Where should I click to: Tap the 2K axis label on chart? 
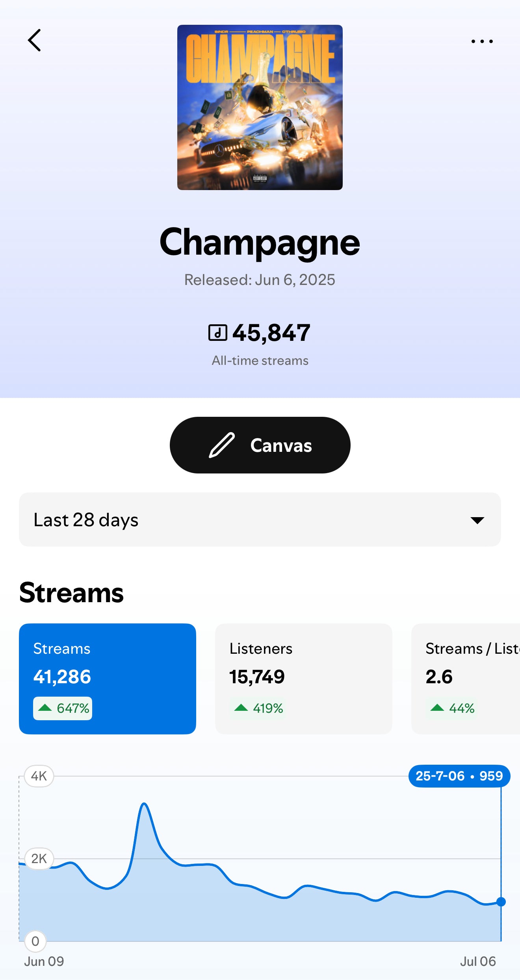(39, 858)
